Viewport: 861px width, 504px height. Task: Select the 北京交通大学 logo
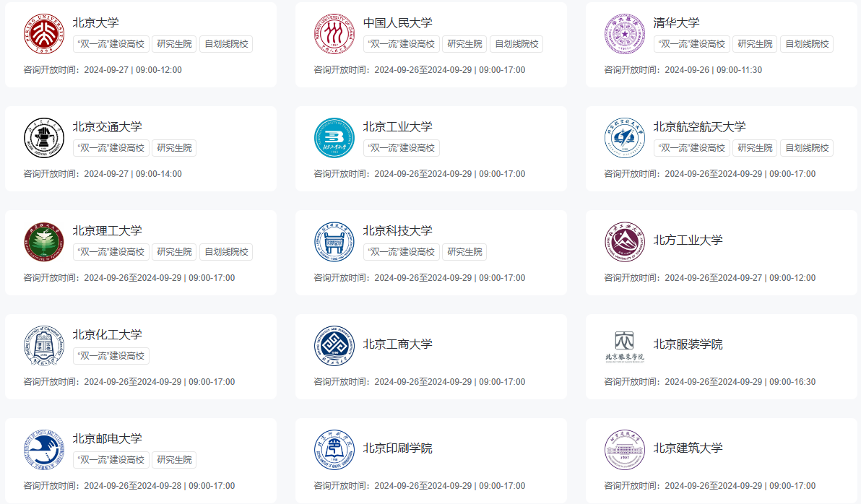tap(44, 138)
